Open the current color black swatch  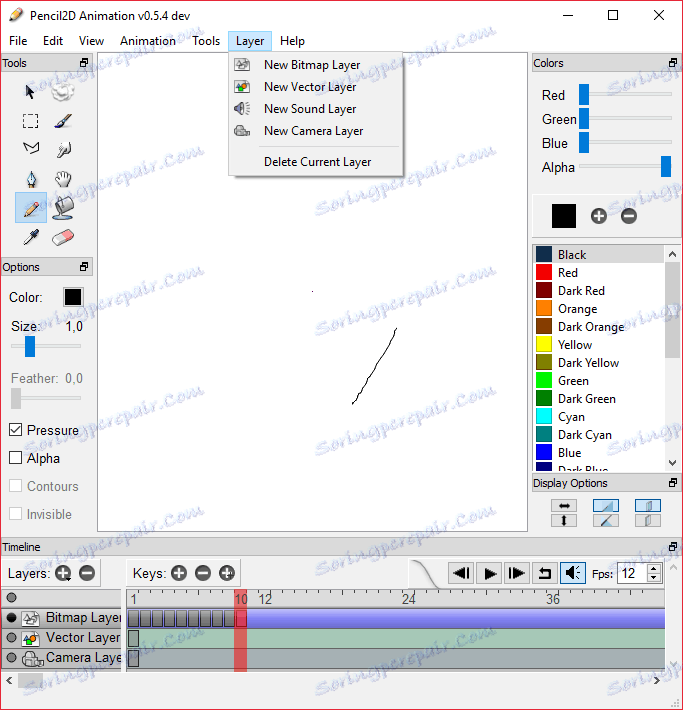click(x=564, y=216)
